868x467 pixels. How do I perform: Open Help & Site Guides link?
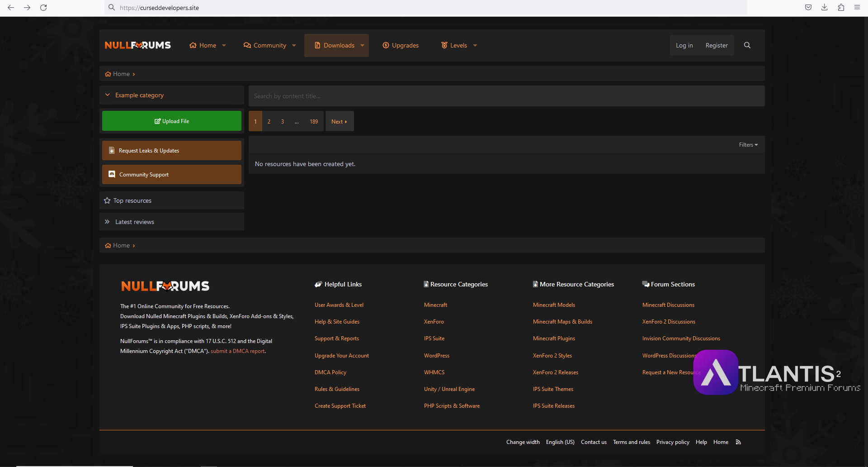[337, 322]
